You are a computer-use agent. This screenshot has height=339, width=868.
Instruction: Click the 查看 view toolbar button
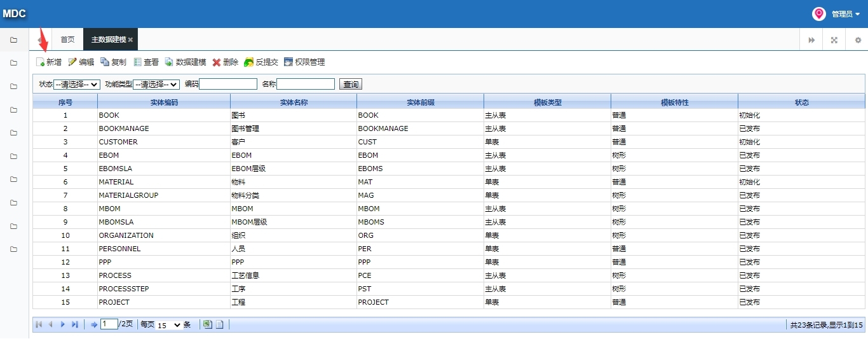tap(146, 62)
